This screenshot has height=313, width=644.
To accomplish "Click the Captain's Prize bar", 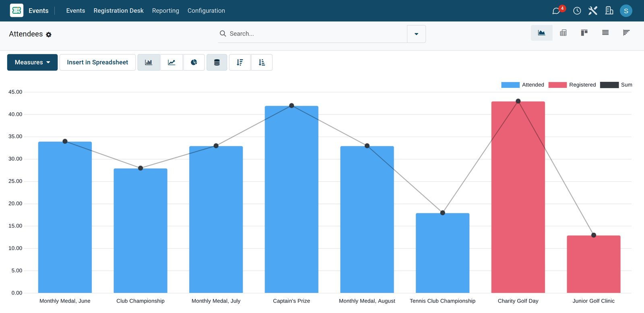I will coord(291,199).
